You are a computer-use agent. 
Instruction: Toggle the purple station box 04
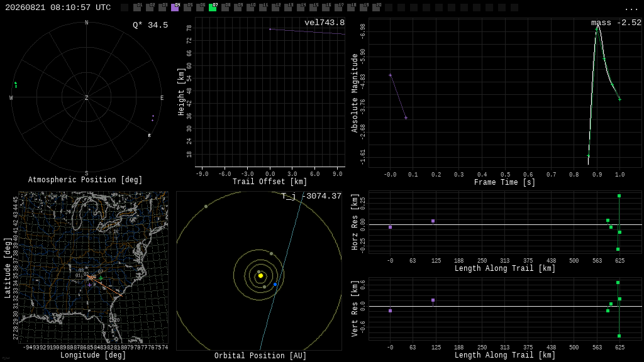(175, 8)
